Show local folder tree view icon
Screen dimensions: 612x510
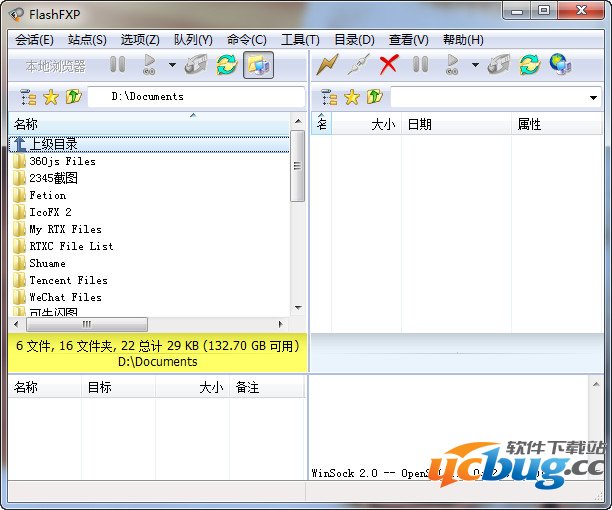27,97
